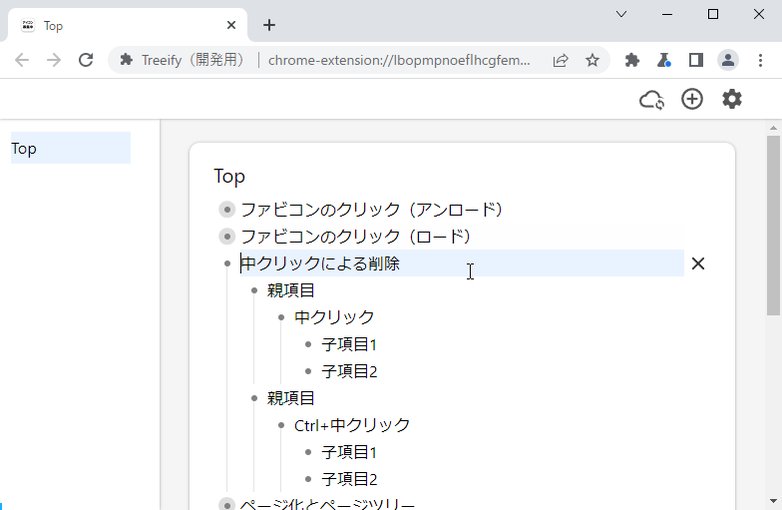Expand bullet of ページ化とページツリー
The width and height of the screenshot is (782, 510).
click(x=227, y=504)
